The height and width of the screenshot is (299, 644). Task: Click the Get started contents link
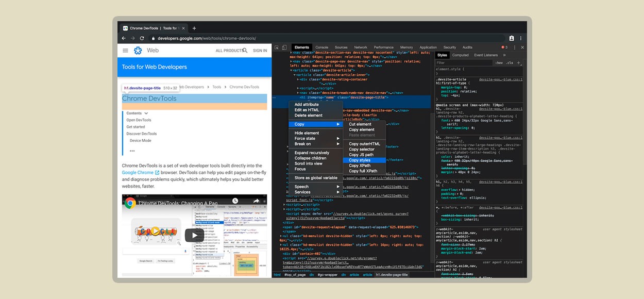(135, 127)
